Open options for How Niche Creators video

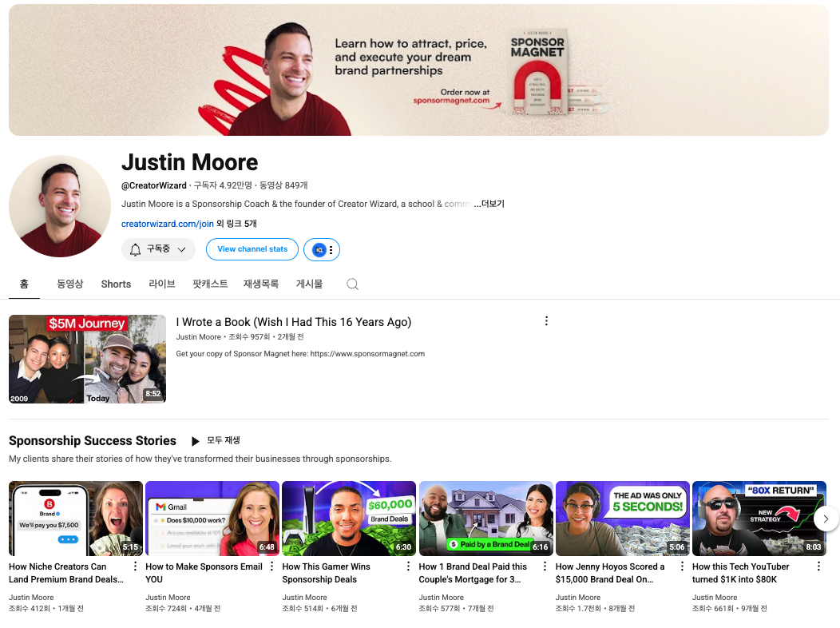(135, 566)
